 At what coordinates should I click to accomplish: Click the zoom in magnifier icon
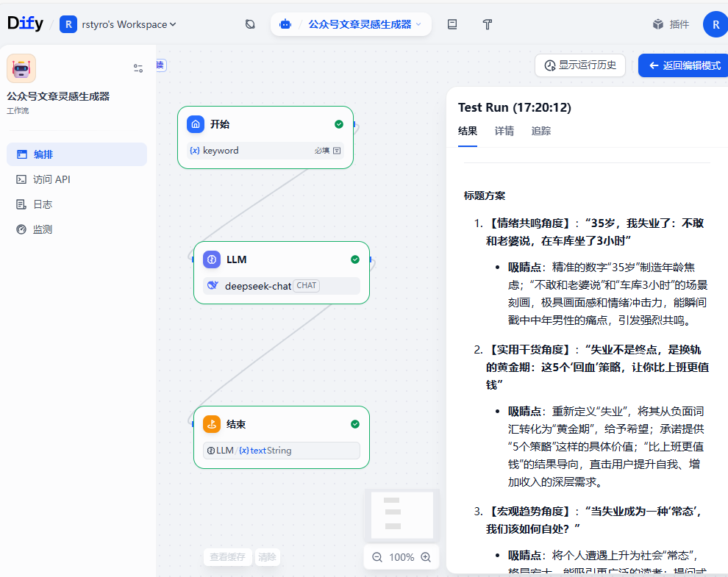point(426,557)
